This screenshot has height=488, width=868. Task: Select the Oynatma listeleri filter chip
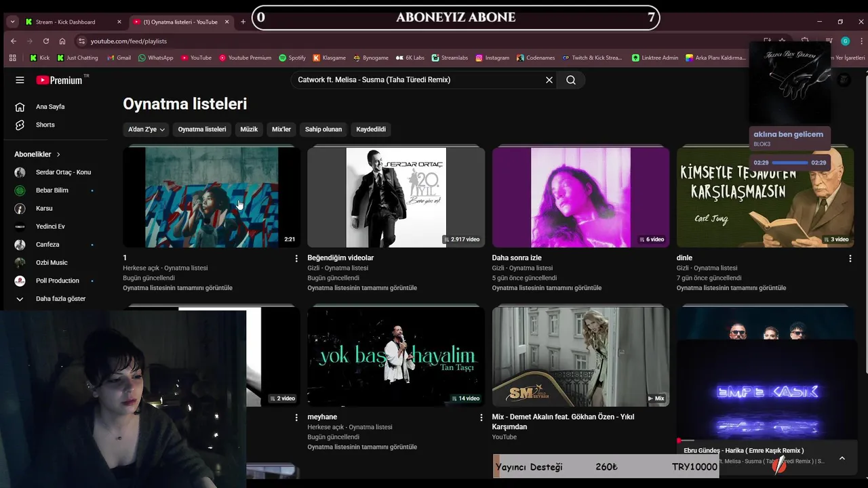[202, 129]
